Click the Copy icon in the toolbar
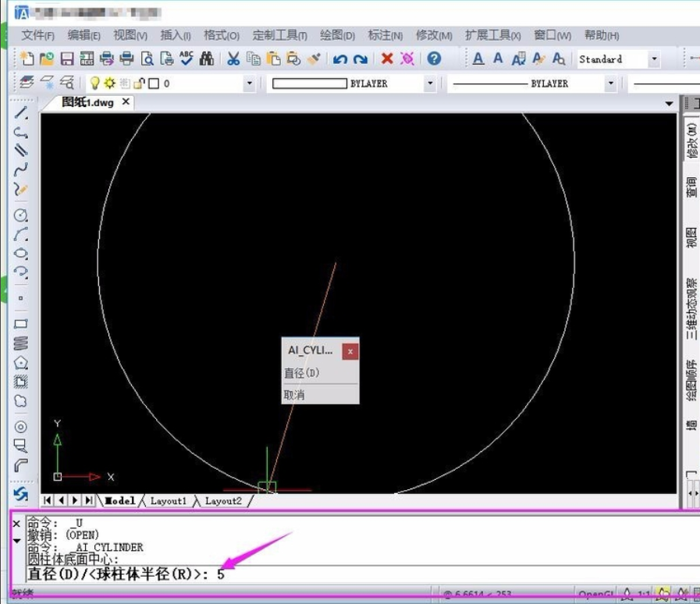Viewport: 700px width, 604px height. coord(253,59)
